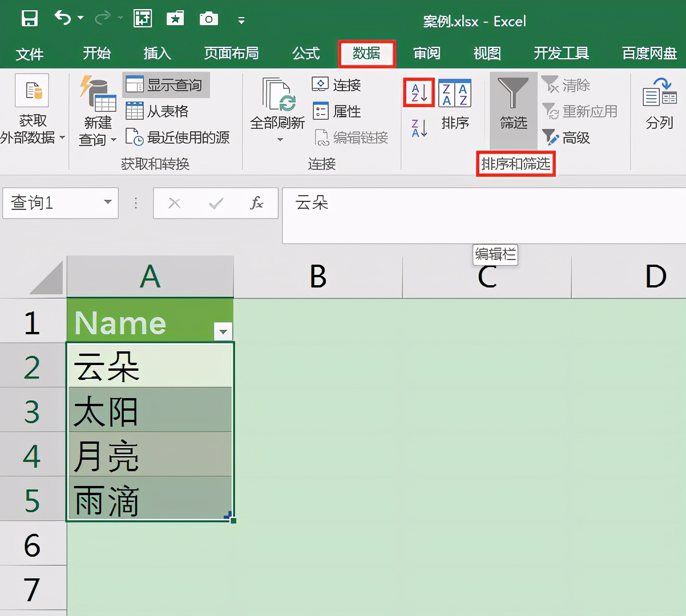Click the fx insert function icon
686x616 pixels.
tap(257, 203)
